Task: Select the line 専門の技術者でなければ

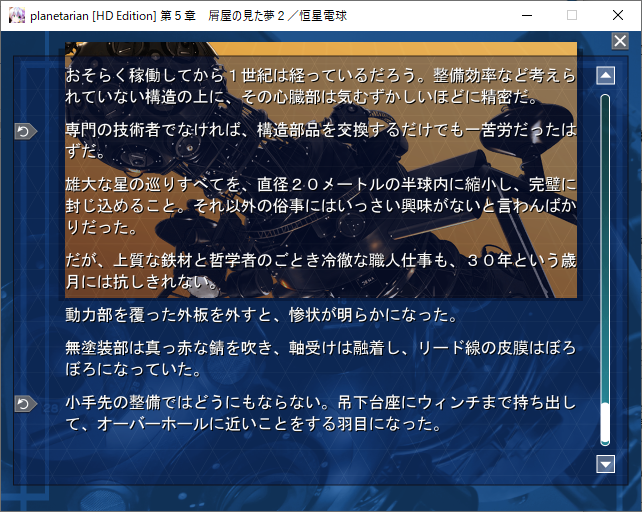Action: [x=321, y=140]
